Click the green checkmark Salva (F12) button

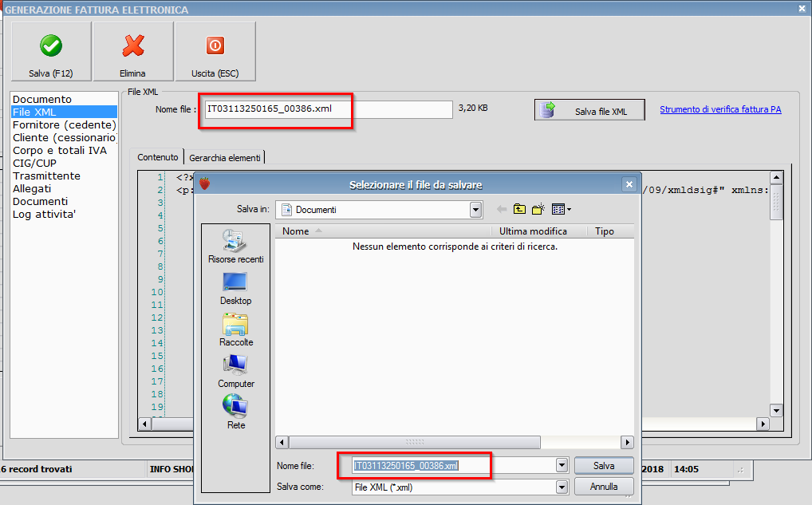click(x=51, y=51)
